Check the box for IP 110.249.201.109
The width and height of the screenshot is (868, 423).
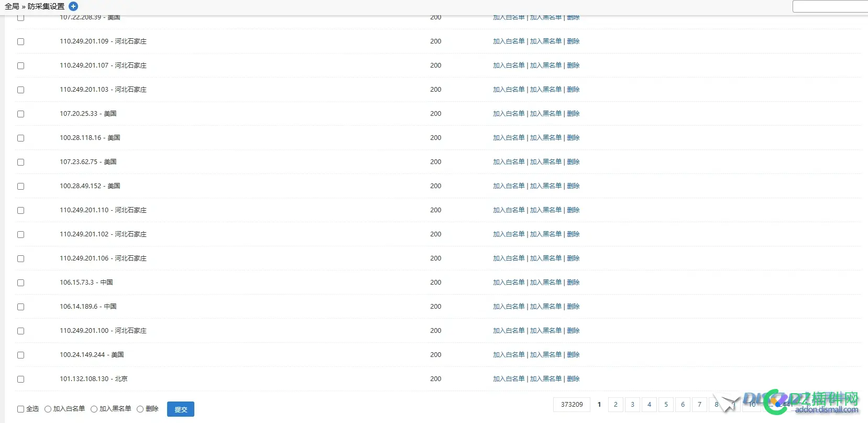coord(21,41)
